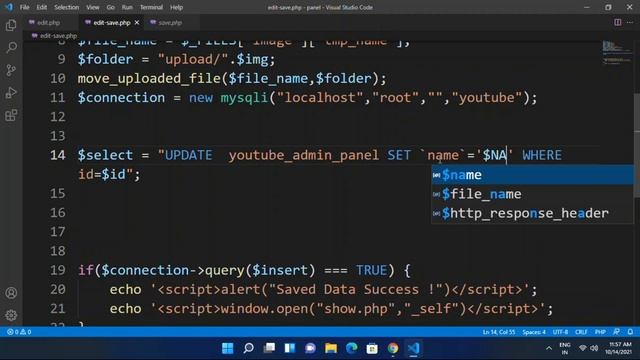Open the Edit menu
This screenshot has width=640, height=360.
pos(42,7)
